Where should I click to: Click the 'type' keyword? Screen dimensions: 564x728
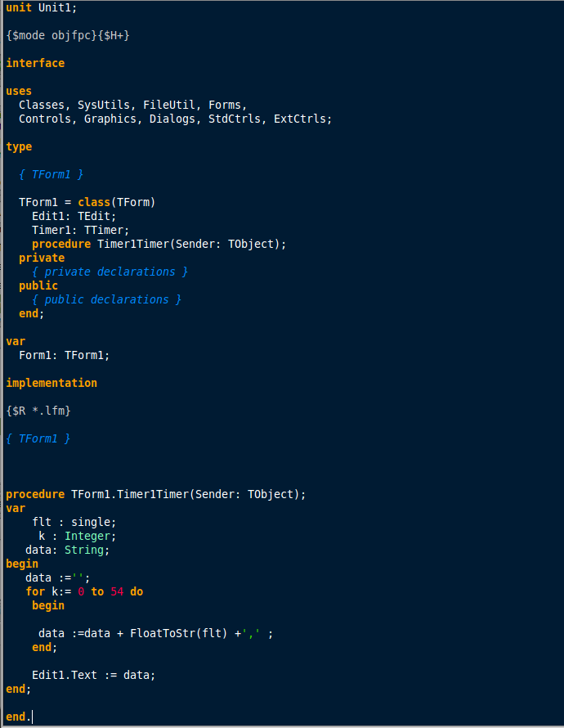[19, 146]
